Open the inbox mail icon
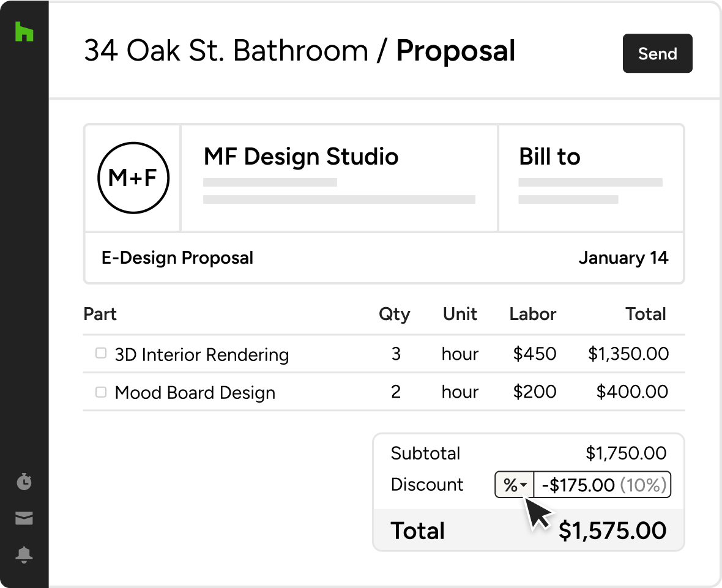The height and width of the screenshot is (588, 722). 24,519
